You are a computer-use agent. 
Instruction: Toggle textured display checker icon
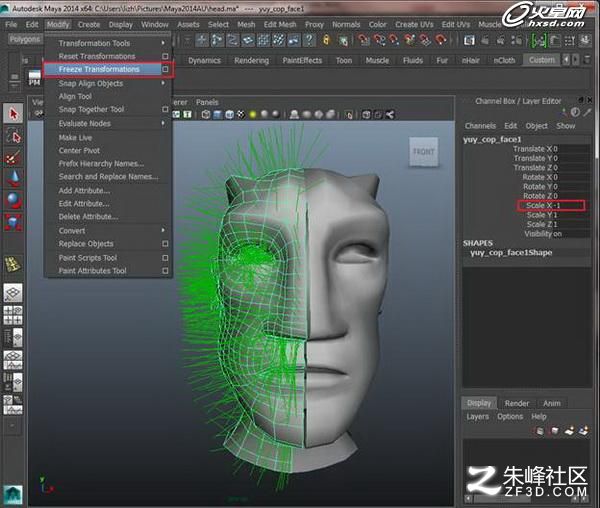[x=241, y=114]
